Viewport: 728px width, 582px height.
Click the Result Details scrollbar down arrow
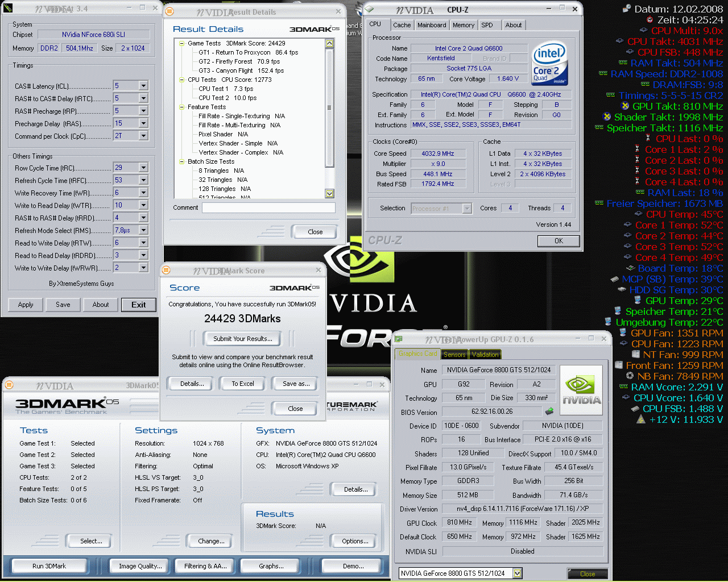tap(329, 194)
